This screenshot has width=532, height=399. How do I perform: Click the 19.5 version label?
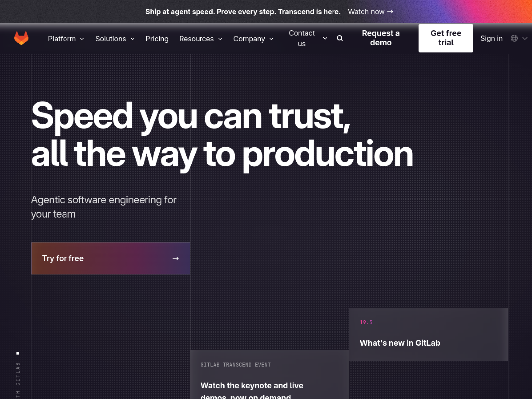point(366,322)
